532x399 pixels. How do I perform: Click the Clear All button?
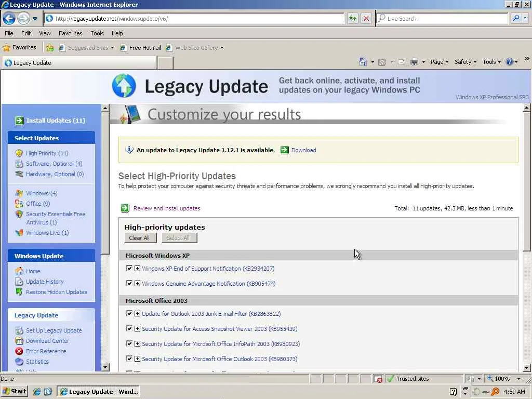(x=140, y=238)
